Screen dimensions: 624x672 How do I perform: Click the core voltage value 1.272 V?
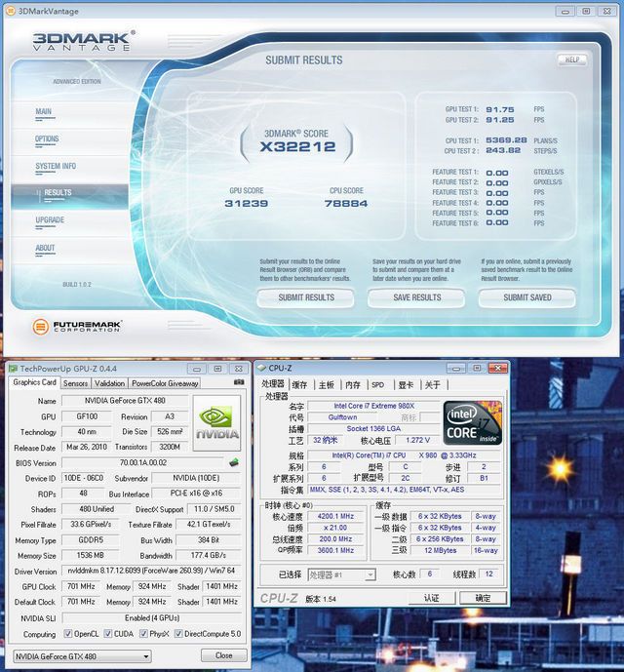click(x=417, y=440)
